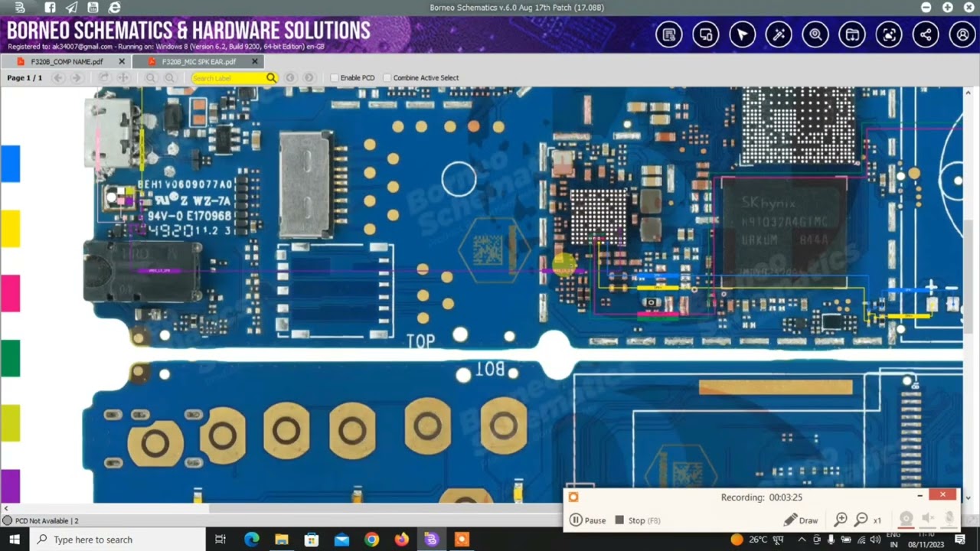Open Task View on the taskbar
The width and height of the screenshot is (980, 551).
[220, 540]
